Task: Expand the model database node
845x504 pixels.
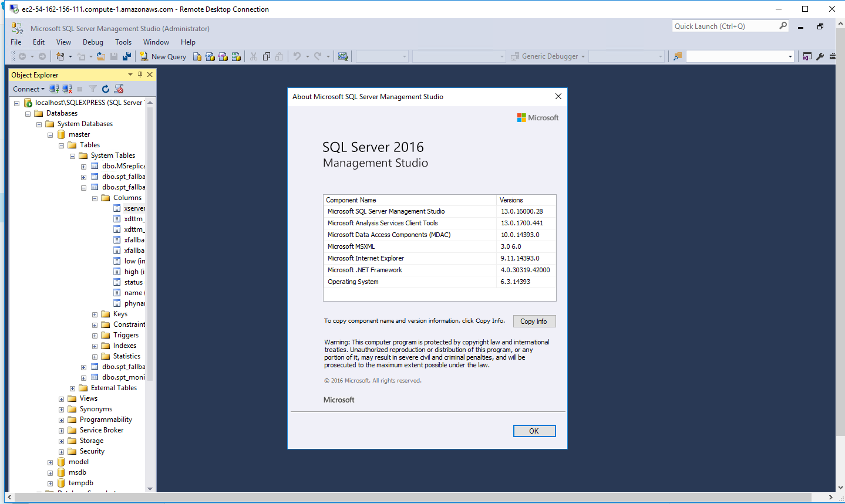Action: [50, 462]
